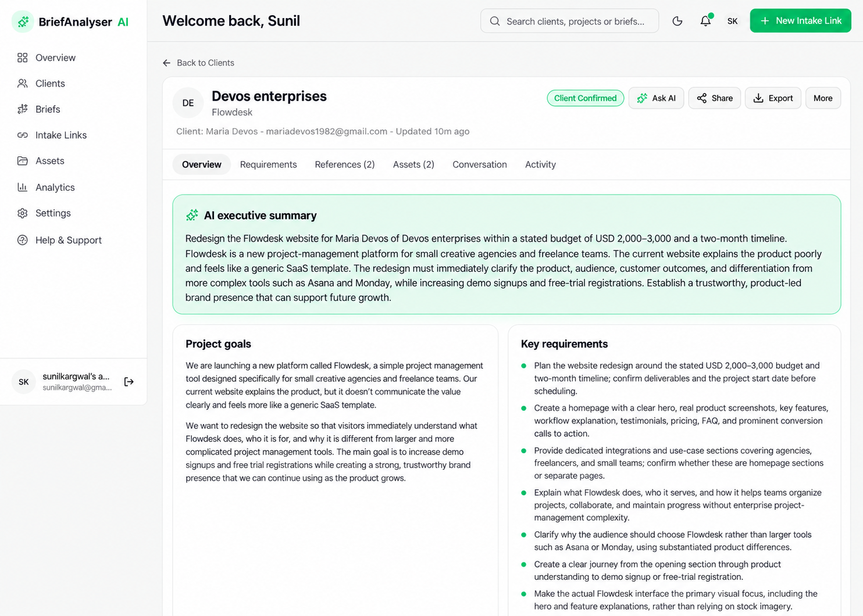
Task: Click the SK avatar in sidebar footer
Action: (24, 382)
